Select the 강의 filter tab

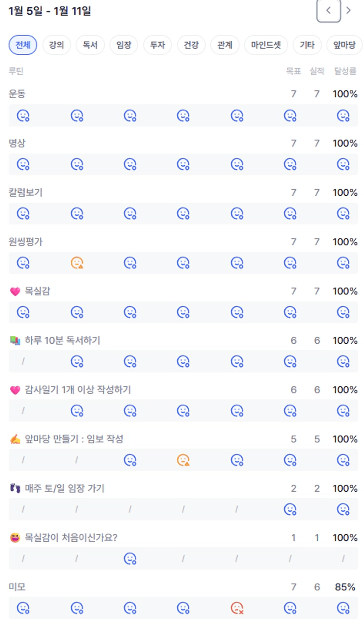coord(56,45)
